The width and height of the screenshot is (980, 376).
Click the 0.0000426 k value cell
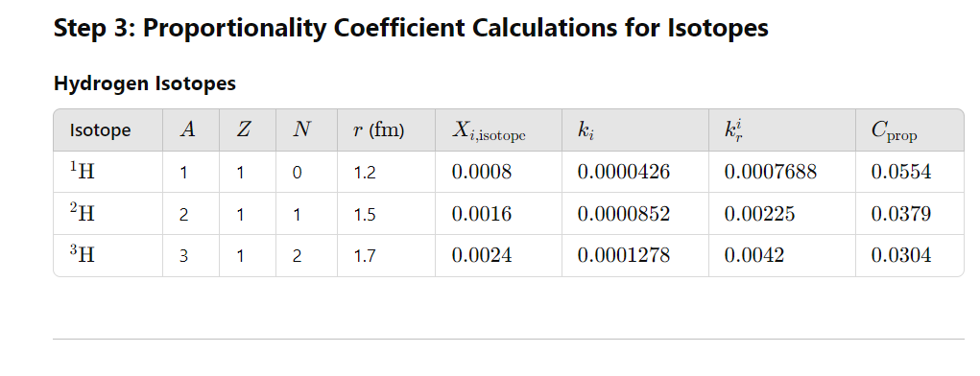pyautogui.click(x=623, y=172)
